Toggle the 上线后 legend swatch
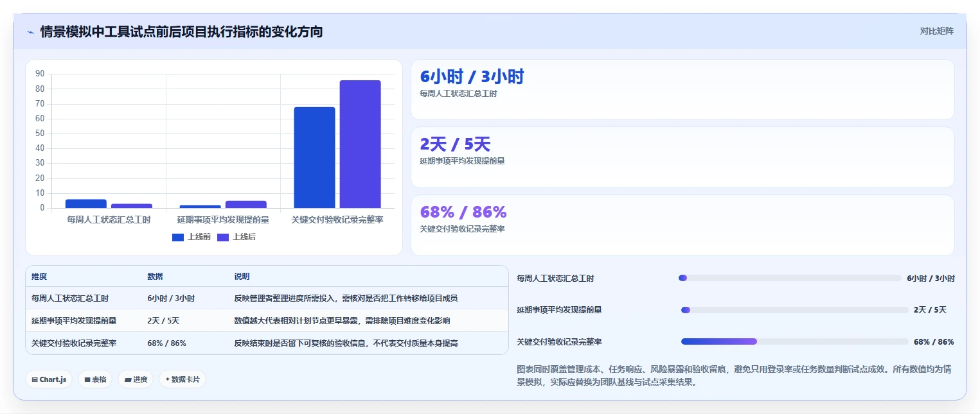The width and height of the screenshot is (980, 414). [x=223, y=237]
